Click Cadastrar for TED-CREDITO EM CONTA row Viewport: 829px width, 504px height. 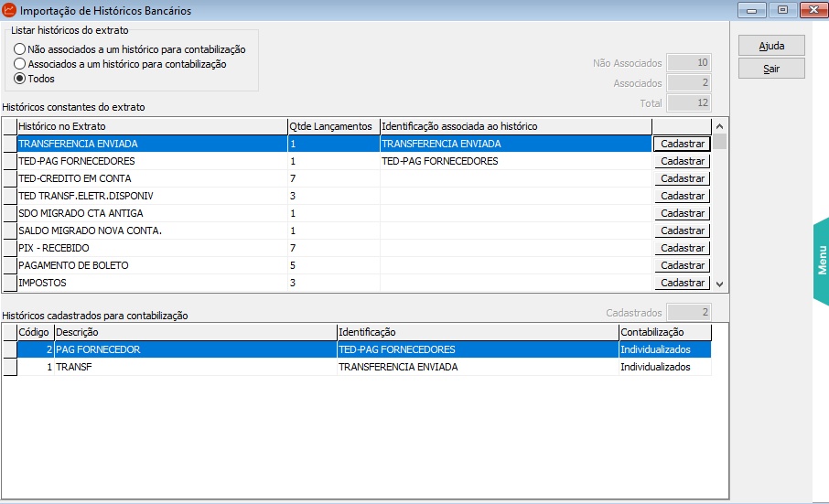pyautogui.click(x=682, y=178)
